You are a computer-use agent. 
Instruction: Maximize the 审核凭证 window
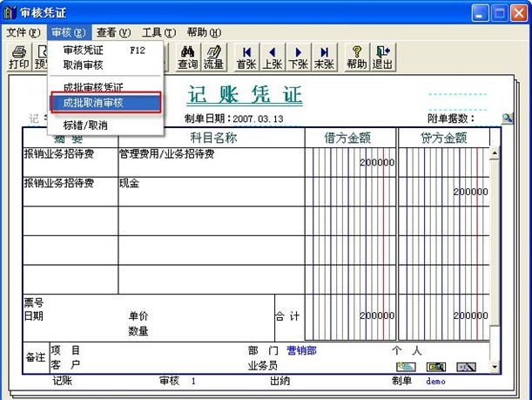(499, 13)
